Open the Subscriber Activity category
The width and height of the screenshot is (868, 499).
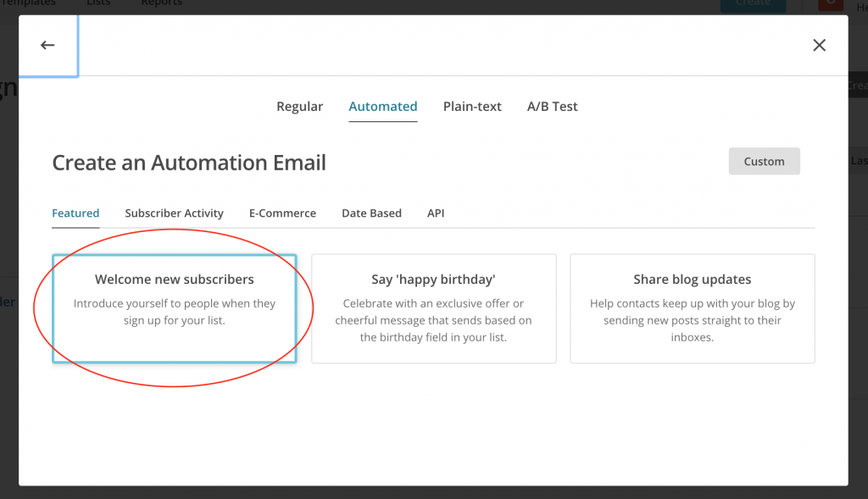tap(175, 213)
